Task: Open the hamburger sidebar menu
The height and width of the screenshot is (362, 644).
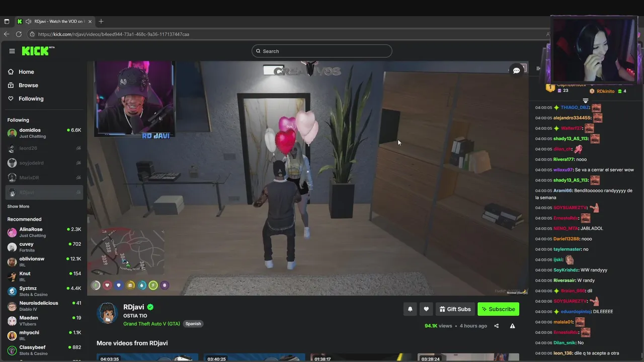Action: tap(12, 51)
